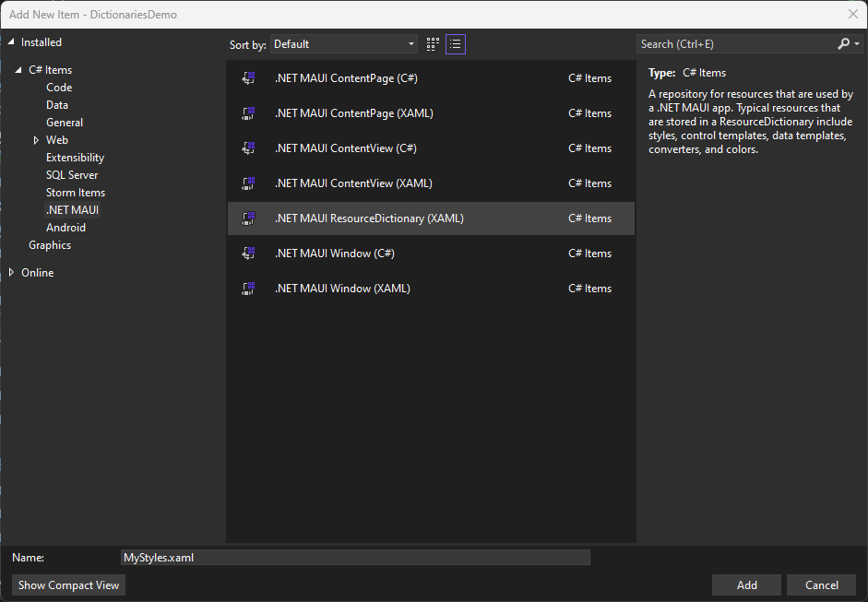This screenshot has width=868, height=602.
Task: Click the .NET MAUI ContentPage (XAML) template icon
Action: [248, 112]
